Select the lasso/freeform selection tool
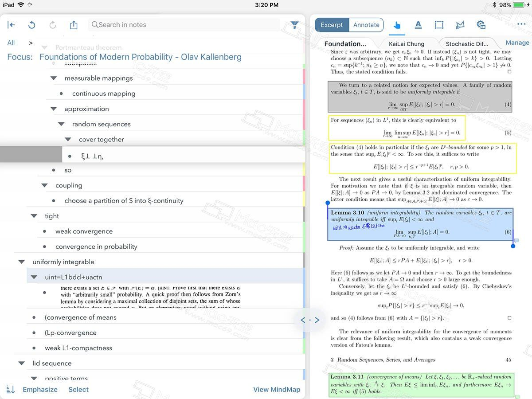 pyautogui.click(x=460, y=25)
